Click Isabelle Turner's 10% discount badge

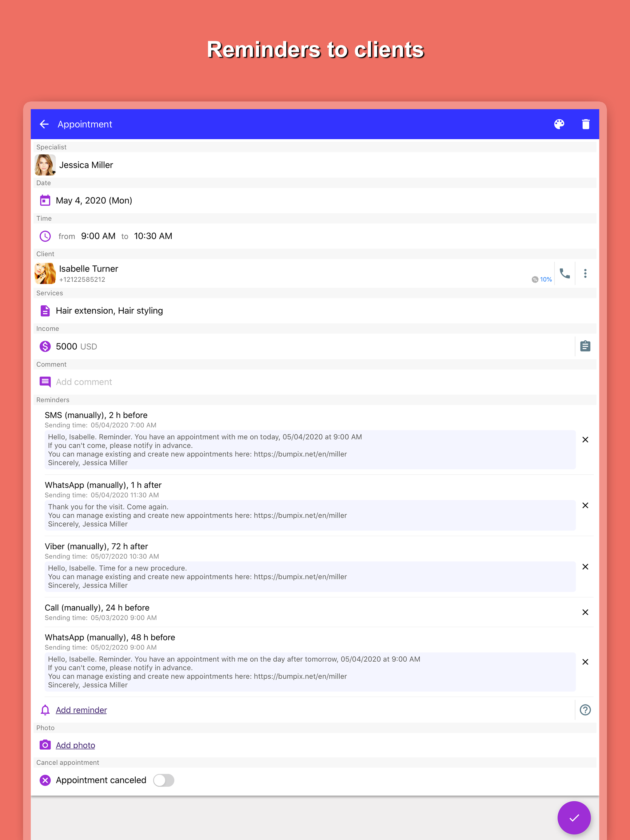[541, 279]
